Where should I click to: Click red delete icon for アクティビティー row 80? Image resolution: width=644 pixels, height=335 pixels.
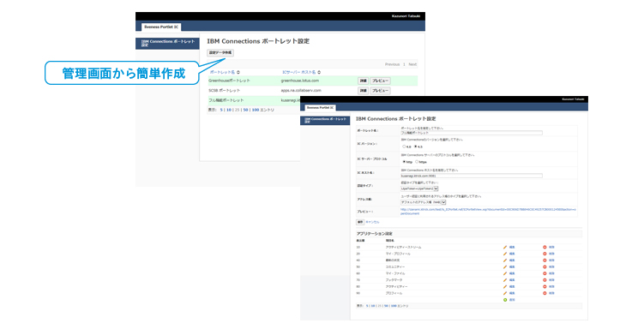click(x=545, y=286)
